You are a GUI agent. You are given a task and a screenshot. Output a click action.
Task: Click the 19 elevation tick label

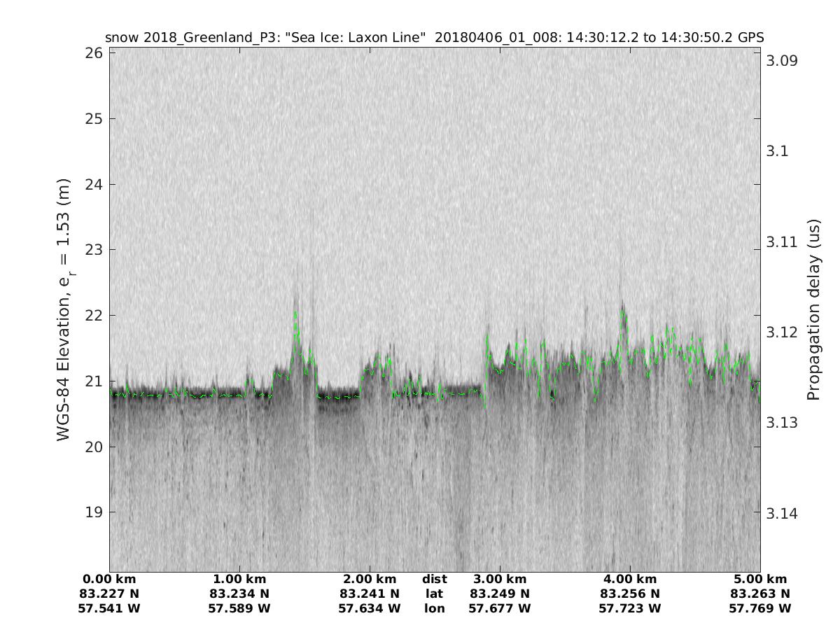pyautogui.click(x=95, y=512)
